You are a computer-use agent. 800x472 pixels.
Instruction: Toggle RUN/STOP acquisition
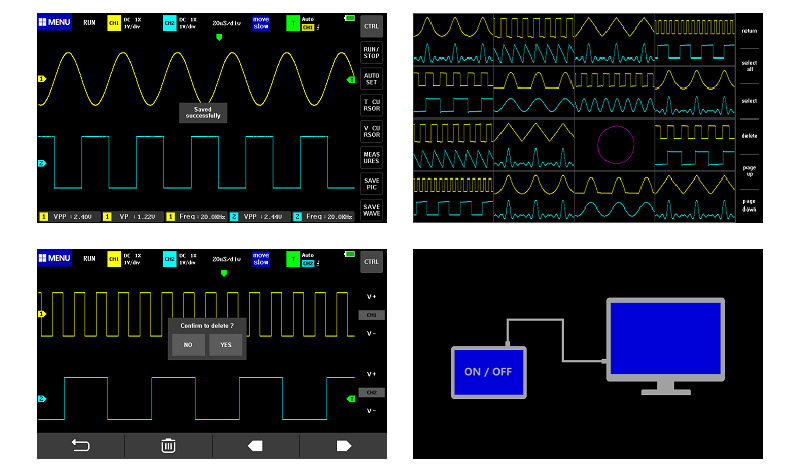point(371,53)
